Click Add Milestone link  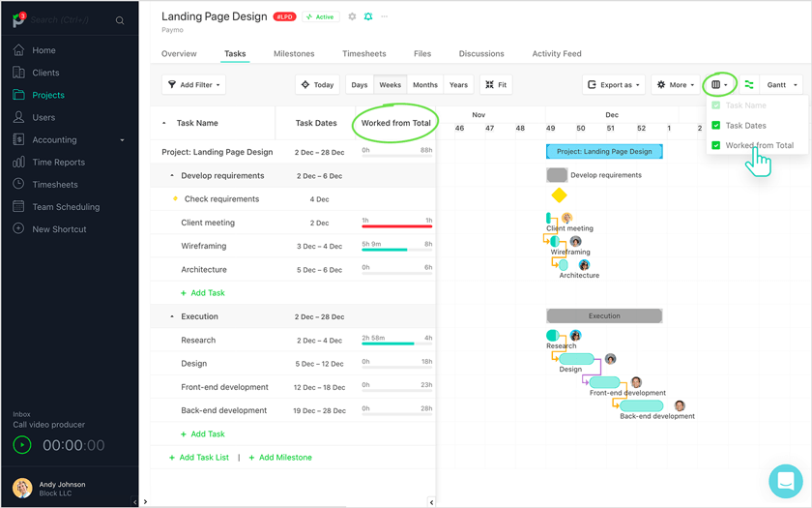280,457
